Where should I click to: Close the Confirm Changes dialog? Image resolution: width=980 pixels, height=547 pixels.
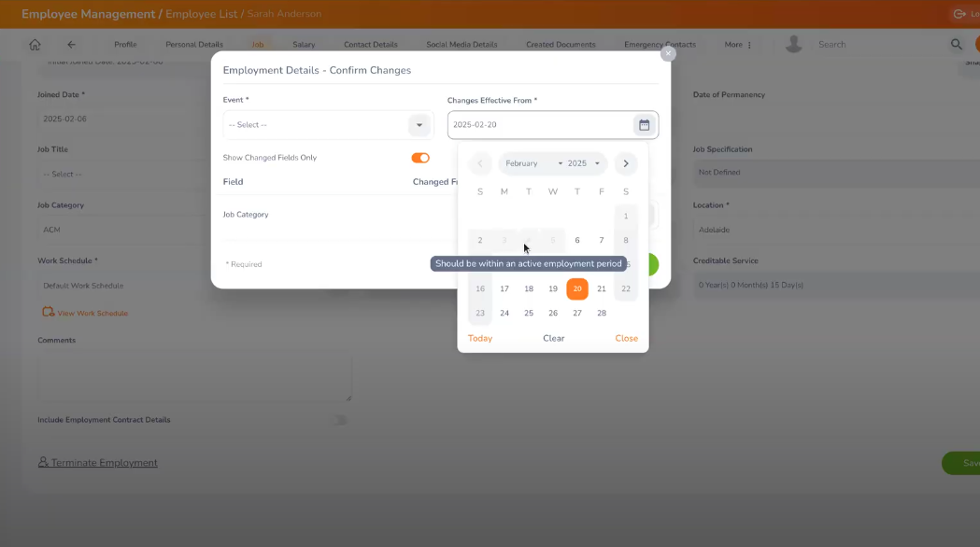tap(668, 54)
